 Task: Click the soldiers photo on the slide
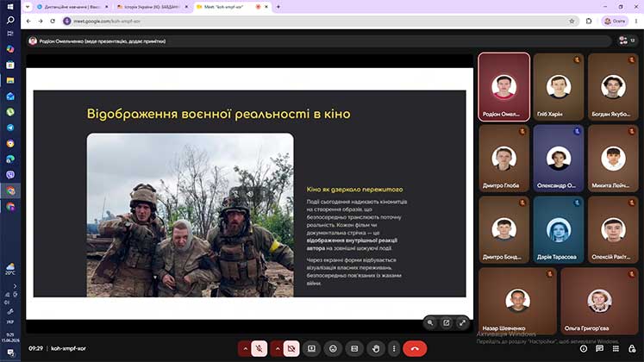click(191, 215)
